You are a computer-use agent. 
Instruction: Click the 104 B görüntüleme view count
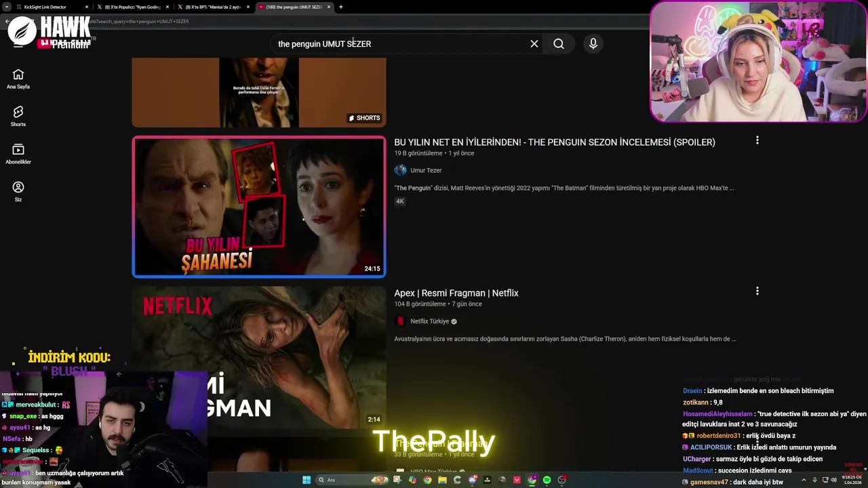coord(420,304)
